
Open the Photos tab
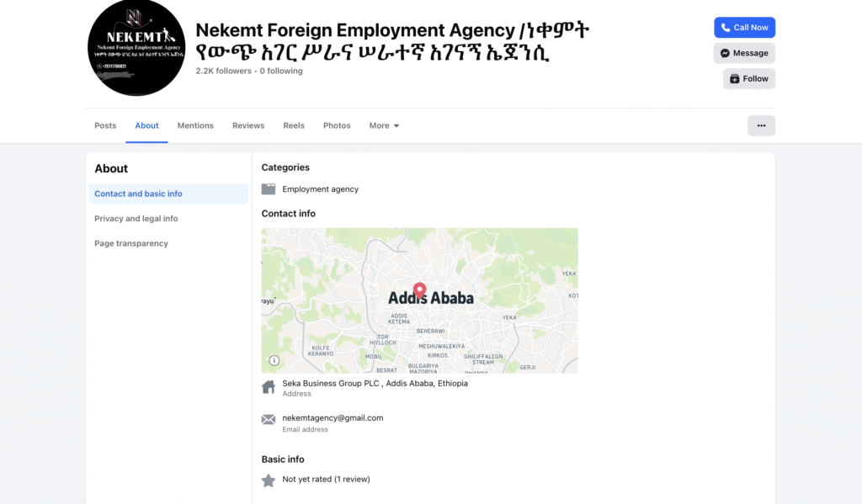(x=337, y=125)
